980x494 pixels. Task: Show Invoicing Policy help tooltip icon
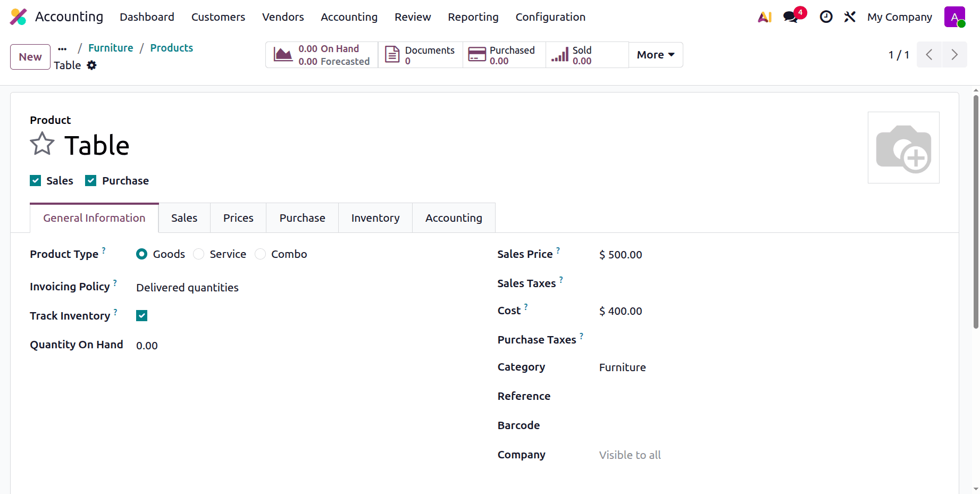115,283
